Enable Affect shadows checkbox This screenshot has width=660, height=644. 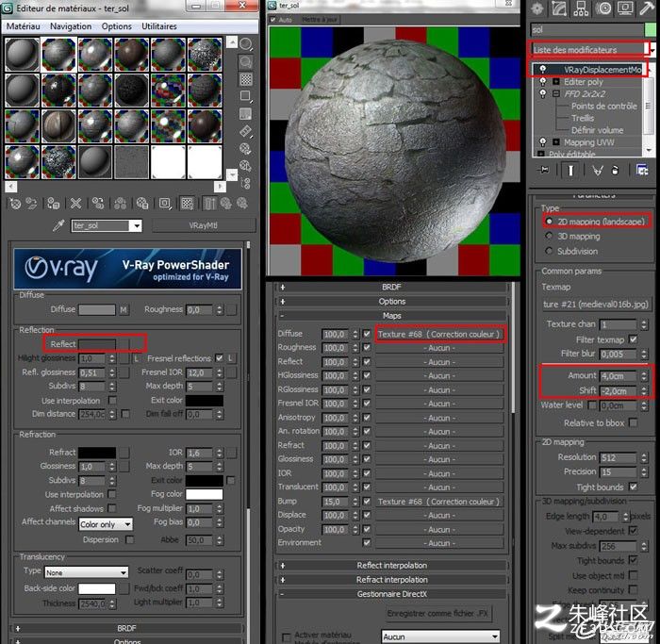point(112,508)
